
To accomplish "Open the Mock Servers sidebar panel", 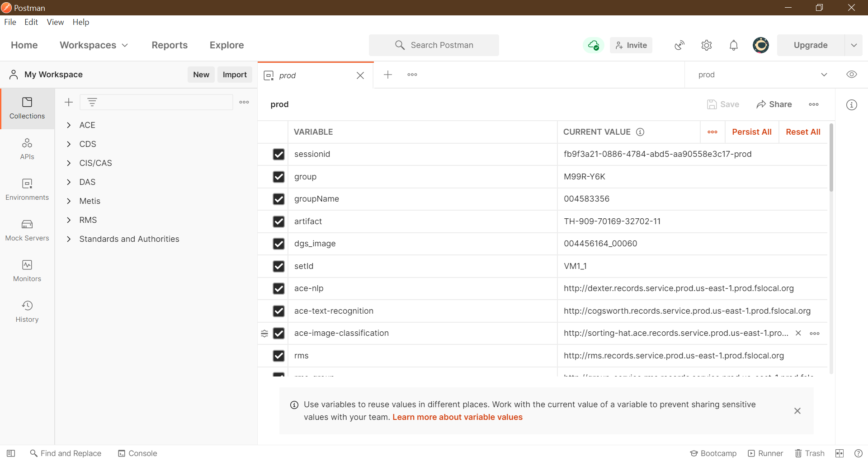I will pos(27,230).
